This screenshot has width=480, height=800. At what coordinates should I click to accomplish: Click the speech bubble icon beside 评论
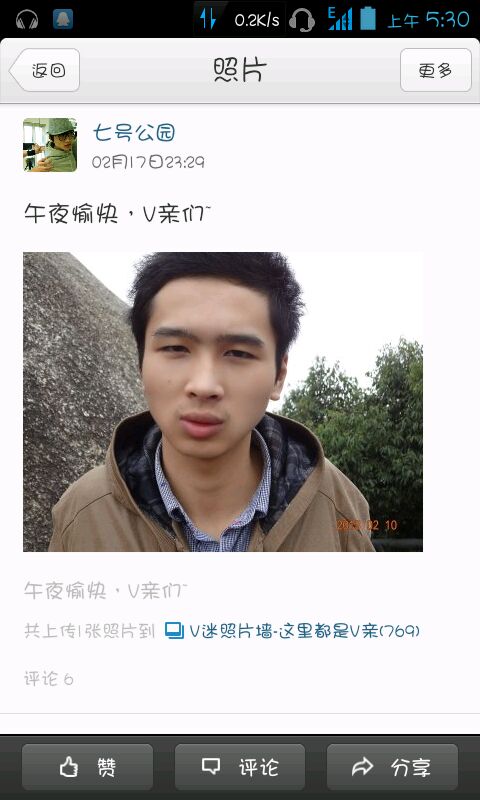click(211, 766)
